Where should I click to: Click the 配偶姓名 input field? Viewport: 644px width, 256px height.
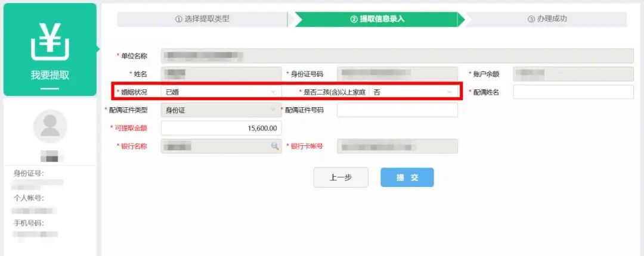pyautogui.click(x=574, y=92)
